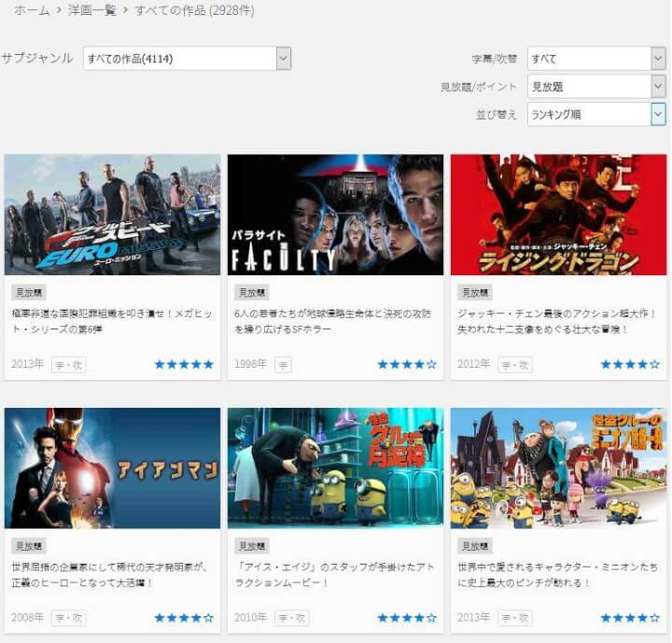Go to 洋画一覧 breadcrumb
This screenshot has height=643, width=672.
[91, 10]
